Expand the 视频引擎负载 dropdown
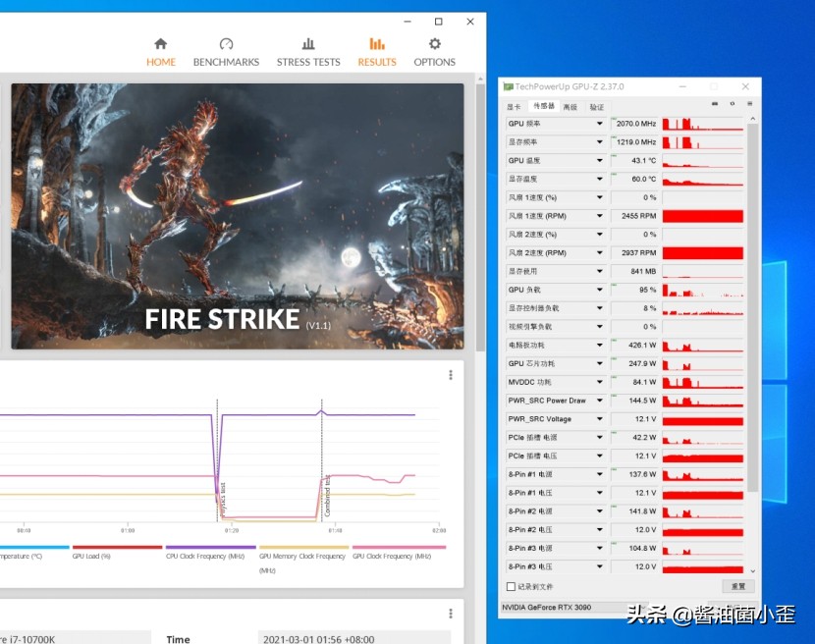The width and height of the screenshot is (815, 644). 599,327
